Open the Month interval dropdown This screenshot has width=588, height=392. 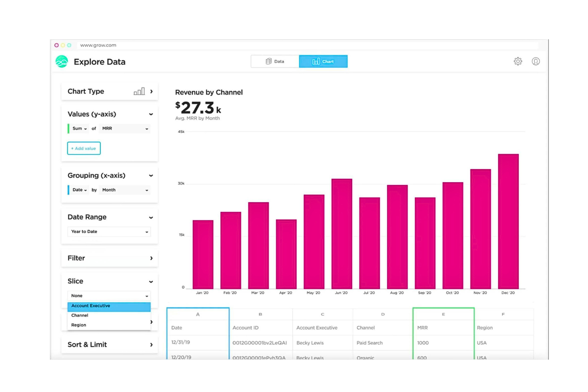tap(125, 190)
